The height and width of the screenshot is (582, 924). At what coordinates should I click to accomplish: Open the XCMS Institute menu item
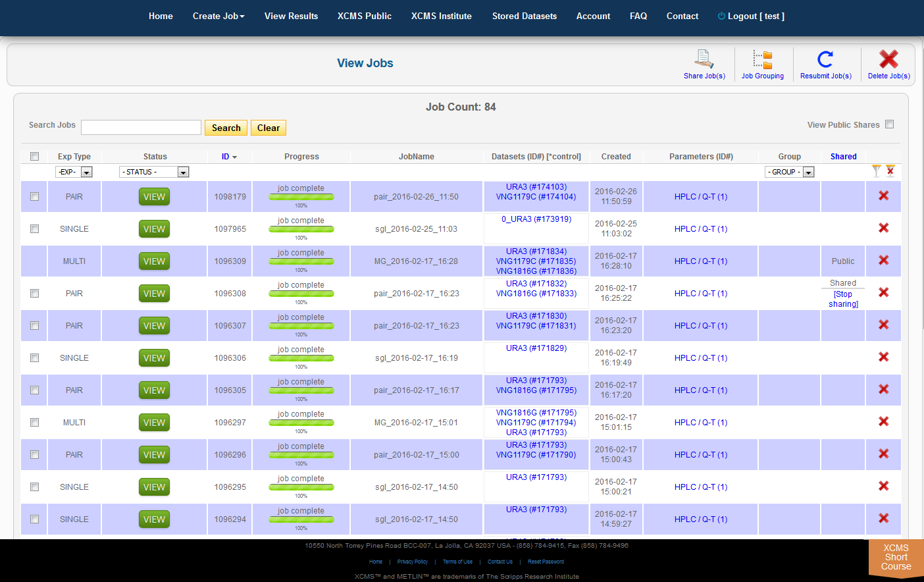coord(442,16)
